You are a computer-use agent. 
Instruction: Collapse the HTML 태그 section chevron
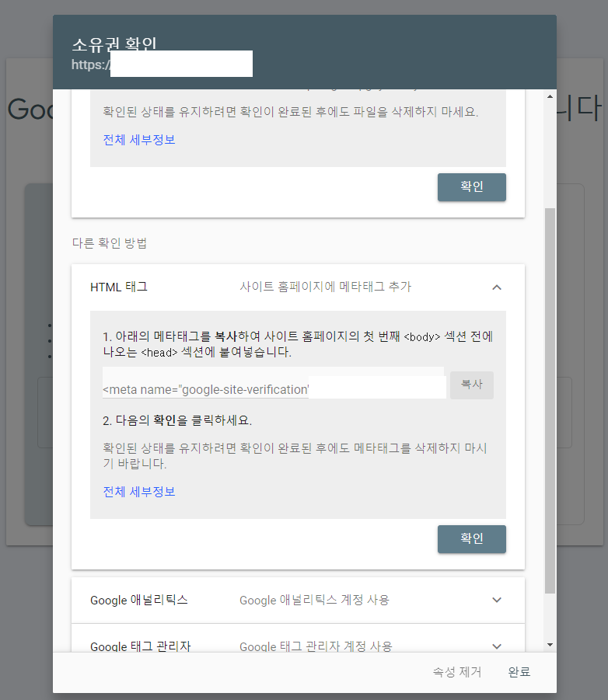pos(496,287)
